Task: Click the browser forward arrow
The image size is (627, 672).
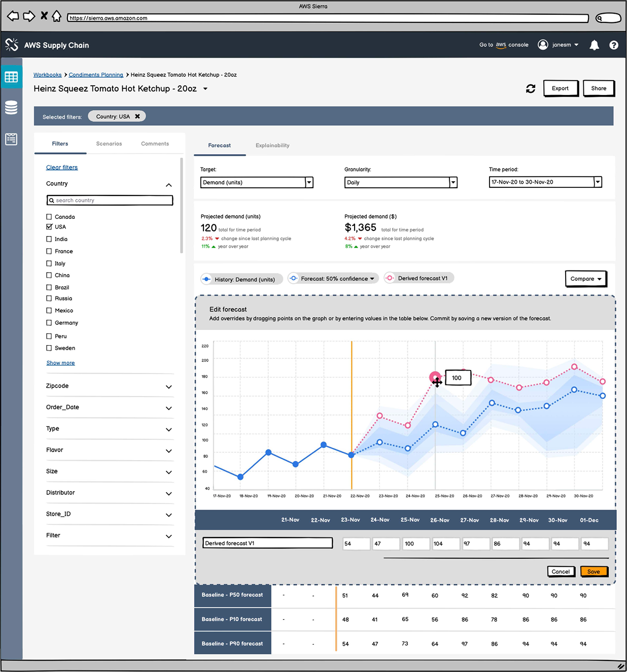Action: click(29, 16)
